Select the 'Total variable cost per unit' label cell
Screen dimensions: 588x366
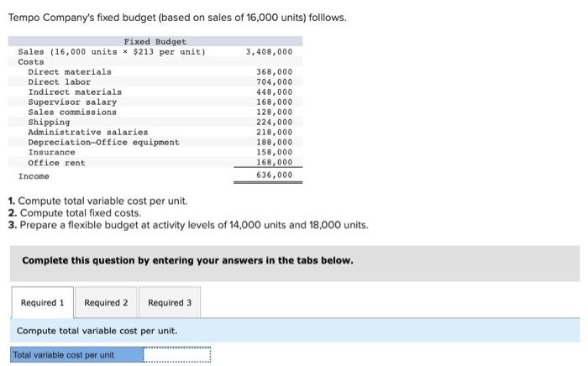click(76, 354)
